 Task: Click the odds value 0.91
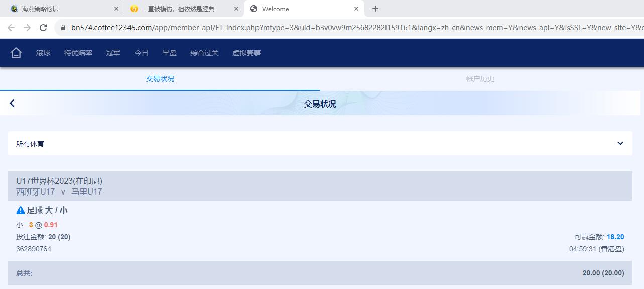click(51, 225)
